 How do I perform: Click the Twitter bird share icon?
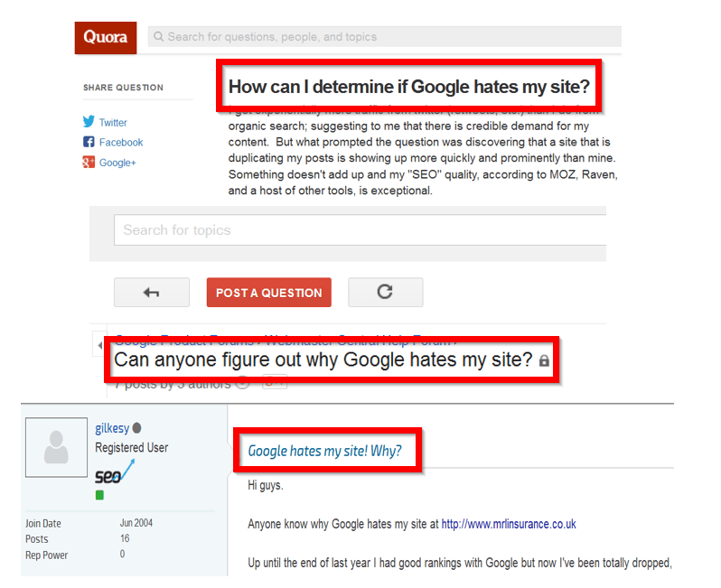click(x=89, y=122)
